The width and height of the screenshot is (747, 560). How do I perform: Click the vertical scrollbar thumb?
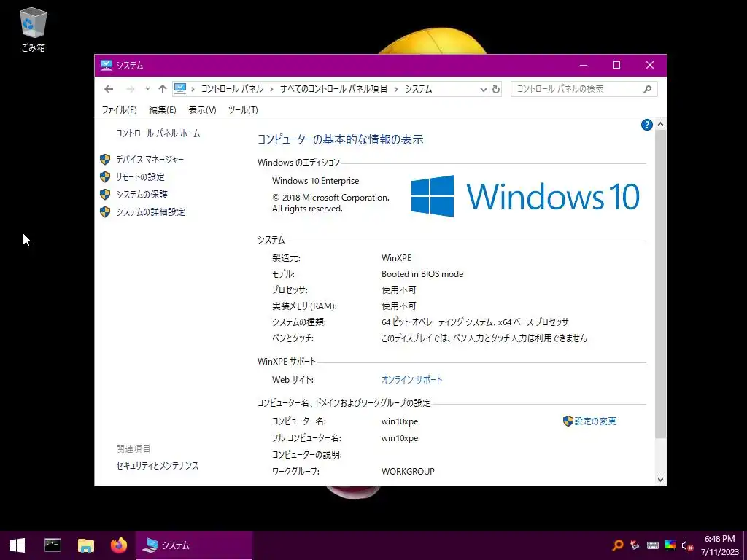coord(660,284)
